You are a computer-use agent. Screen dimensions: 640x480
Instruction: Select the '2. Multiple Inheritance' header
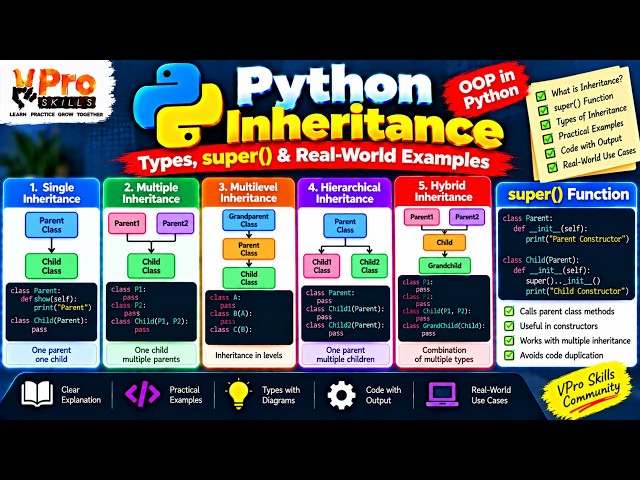tap(151, 193)
